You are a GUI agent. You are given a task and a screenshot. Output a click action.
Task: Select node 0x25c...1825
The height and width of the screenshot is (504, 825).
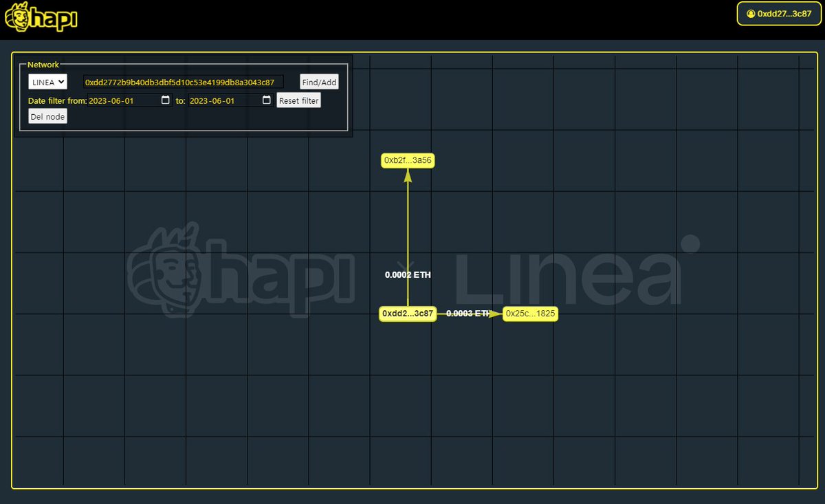point(530,314)
